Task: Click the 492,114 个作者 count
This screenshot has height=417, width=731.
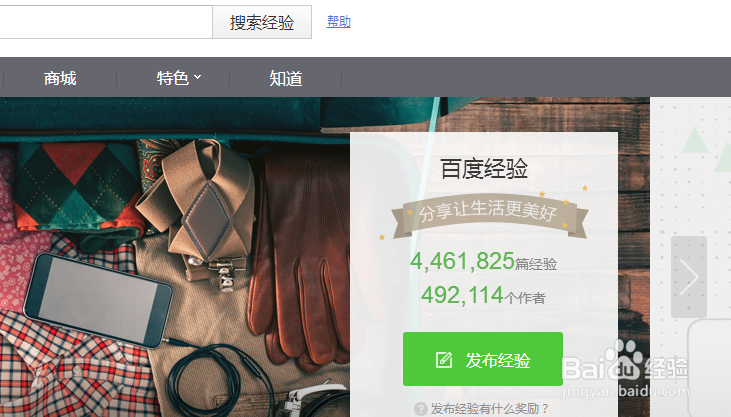Action: [x=483, y=295]
